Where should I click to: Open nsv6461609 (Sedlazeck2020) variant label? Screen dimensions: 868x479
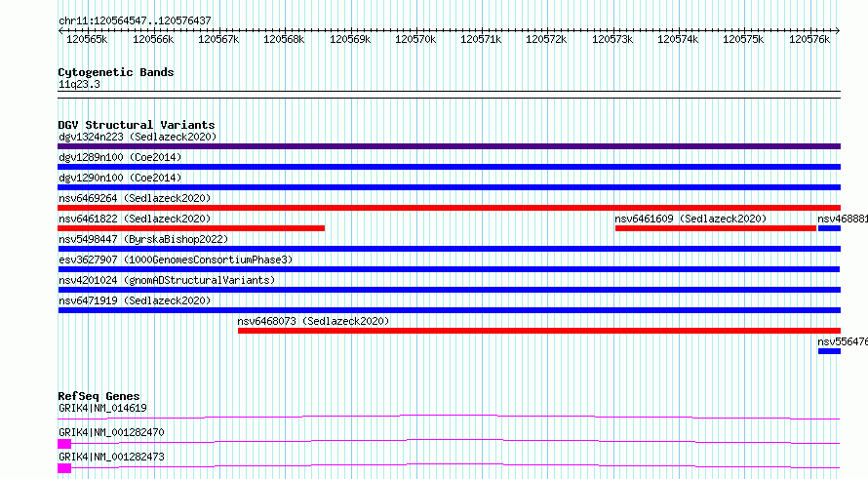tap(690, 219)
